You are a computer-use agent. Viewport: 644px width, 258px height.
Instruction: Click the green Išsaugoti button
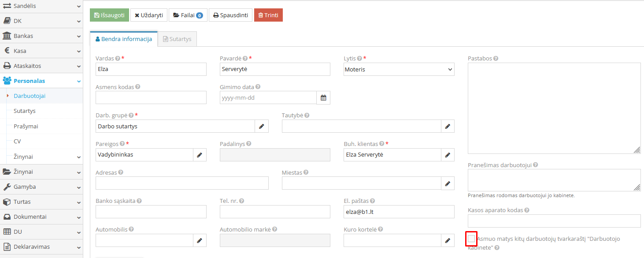[x=109, y=15]
